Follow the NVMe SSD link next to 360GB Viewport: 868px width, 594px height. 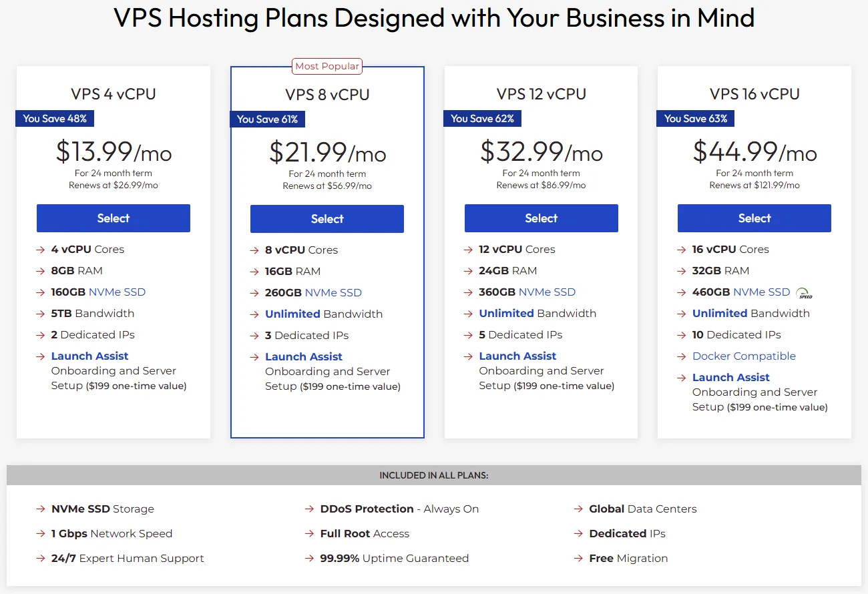547,292
